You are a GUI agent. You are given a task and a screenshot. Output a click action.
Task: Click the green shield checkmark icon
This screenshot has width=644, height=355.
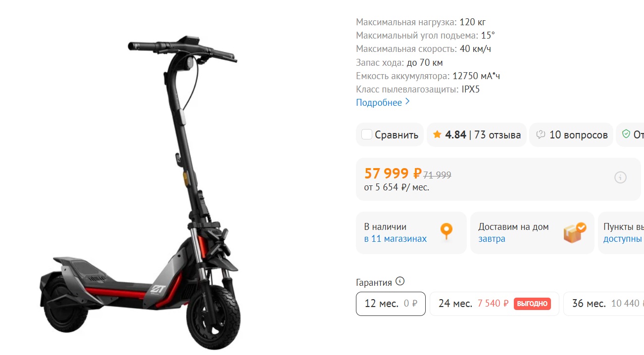[x=626, y=134]
